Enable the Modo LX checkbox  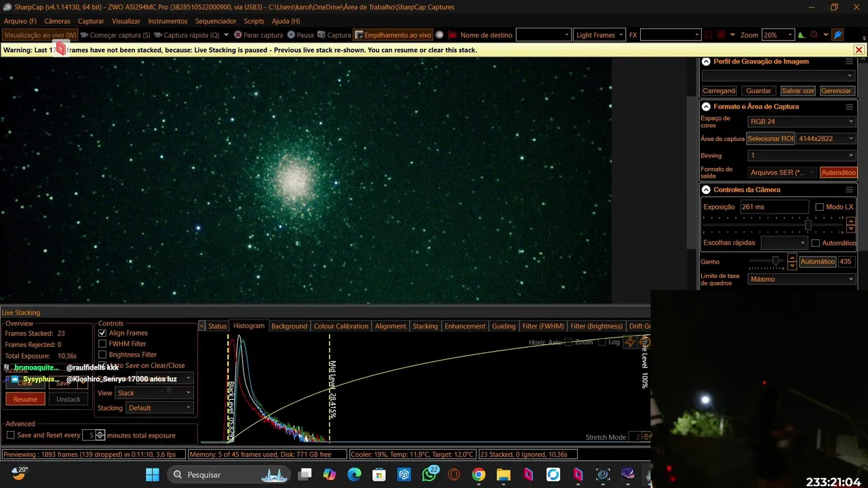tap(819, 207)
